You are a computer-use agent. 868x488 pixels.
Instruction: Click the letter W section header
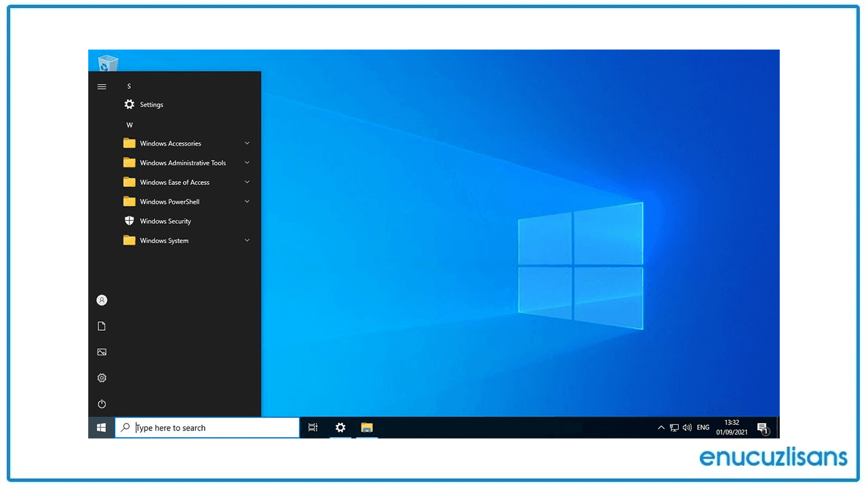coord(130,125)
